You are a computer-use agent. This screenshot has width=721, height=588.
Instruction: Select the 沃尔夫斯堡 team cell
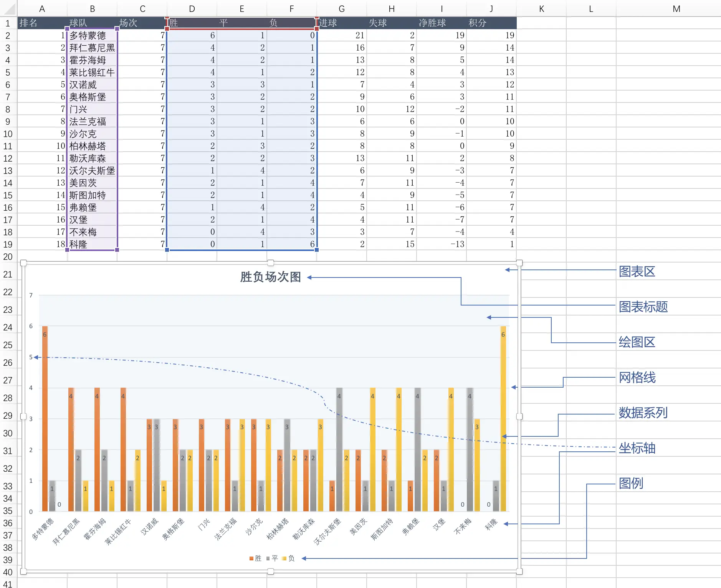(92, 170)
